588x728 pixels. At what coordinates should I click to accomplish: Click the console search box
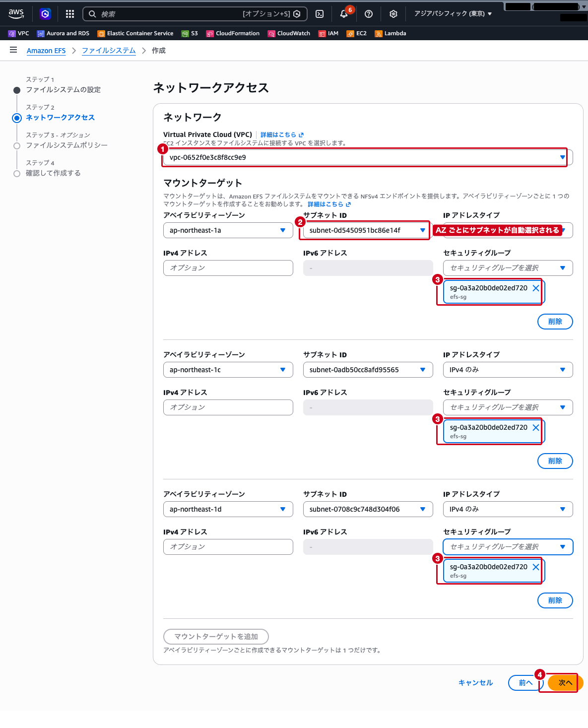pyautogui.click(x=195, y=14)
